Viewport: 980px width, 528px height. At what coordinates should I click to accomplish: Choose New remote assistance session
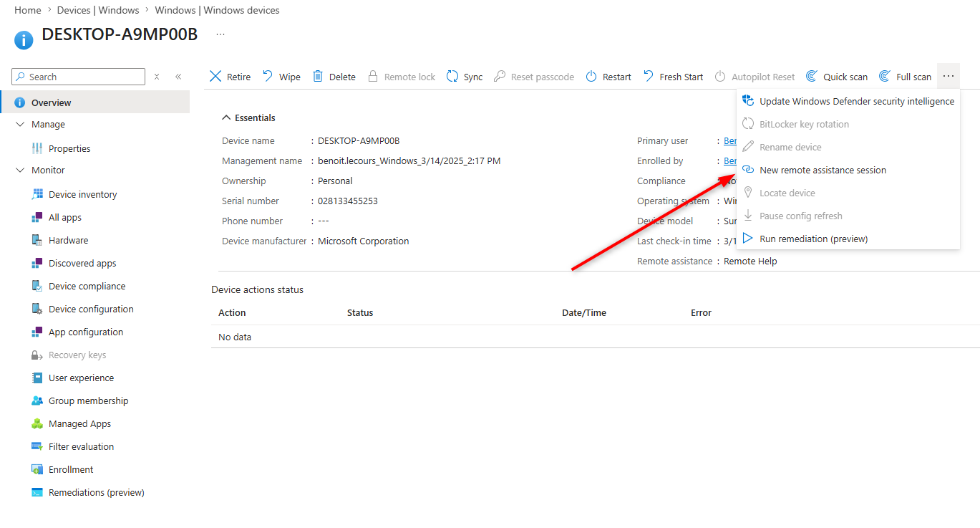click(848, 170)
